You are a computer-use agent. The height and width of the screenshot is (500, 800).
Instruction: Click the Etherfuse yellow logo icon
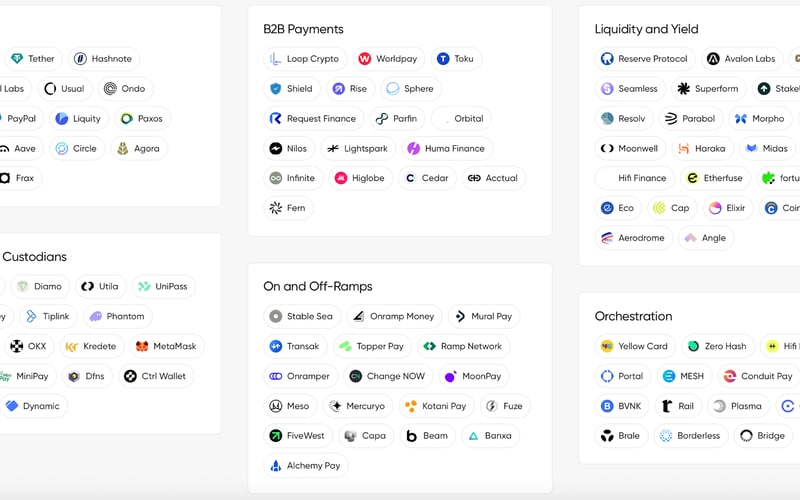[x=692, y=178]
